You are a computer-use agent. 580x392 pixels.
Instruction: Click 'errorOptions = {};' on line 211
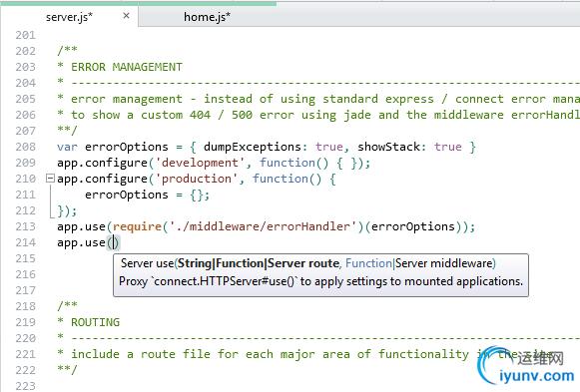pos(147,195)
